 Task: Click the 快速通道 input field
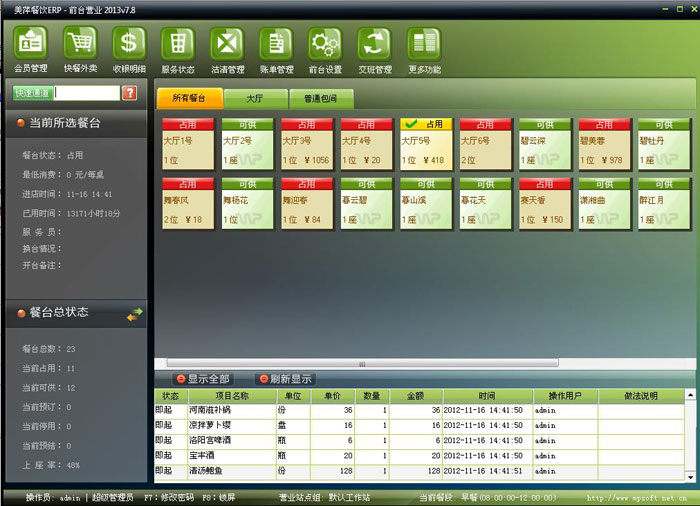87,93
